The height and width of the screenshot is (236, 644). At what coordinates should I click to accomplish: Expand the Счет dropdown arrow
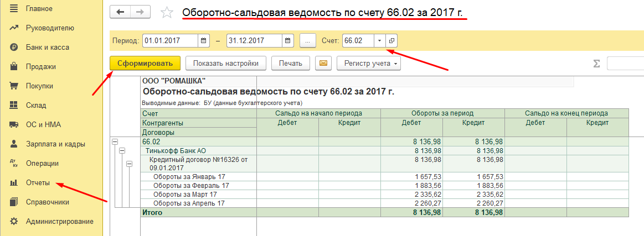click(x=379, y=40)
